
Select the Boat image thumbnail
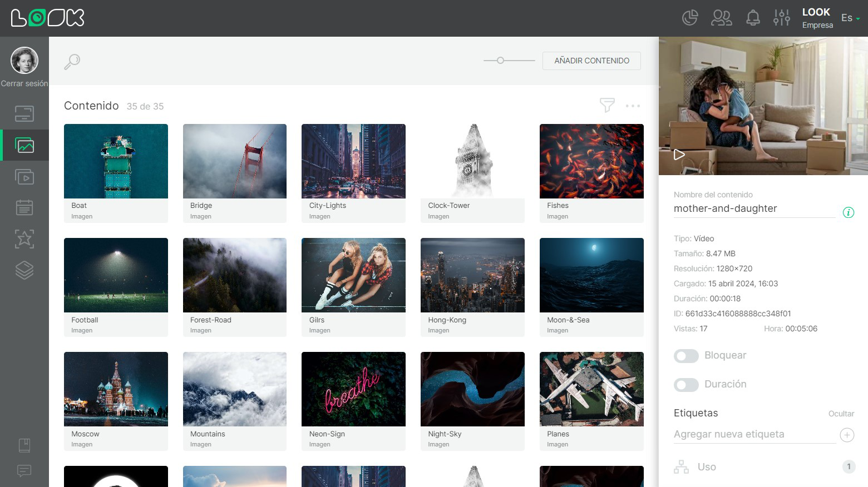click(x=116, y=161)
